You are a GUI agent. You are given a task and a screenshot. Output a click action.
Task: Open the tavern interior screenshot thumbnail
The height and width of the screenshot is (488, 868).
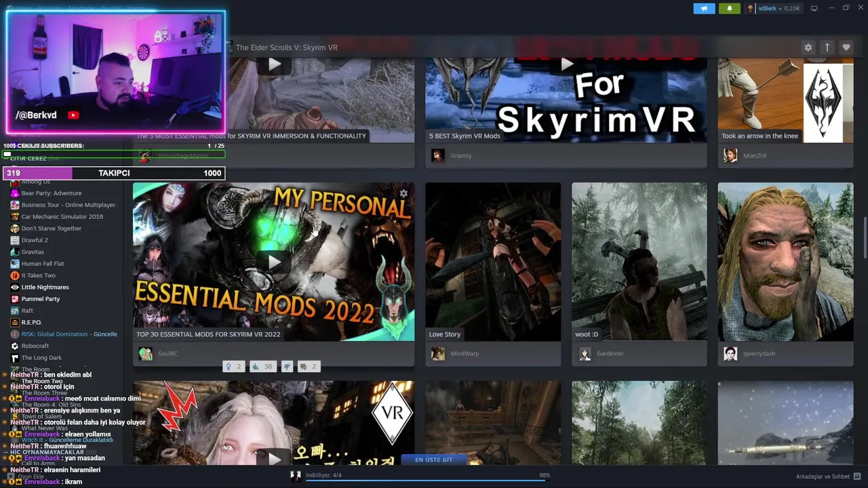click(493, 423)
